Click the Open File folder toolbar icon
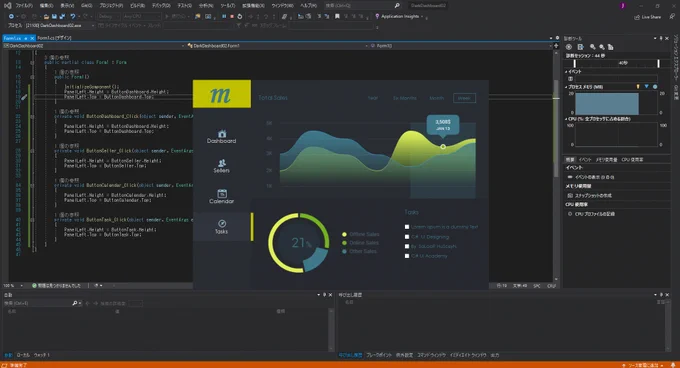The height and width of the screenshot is (368, 680). point(46,16)
